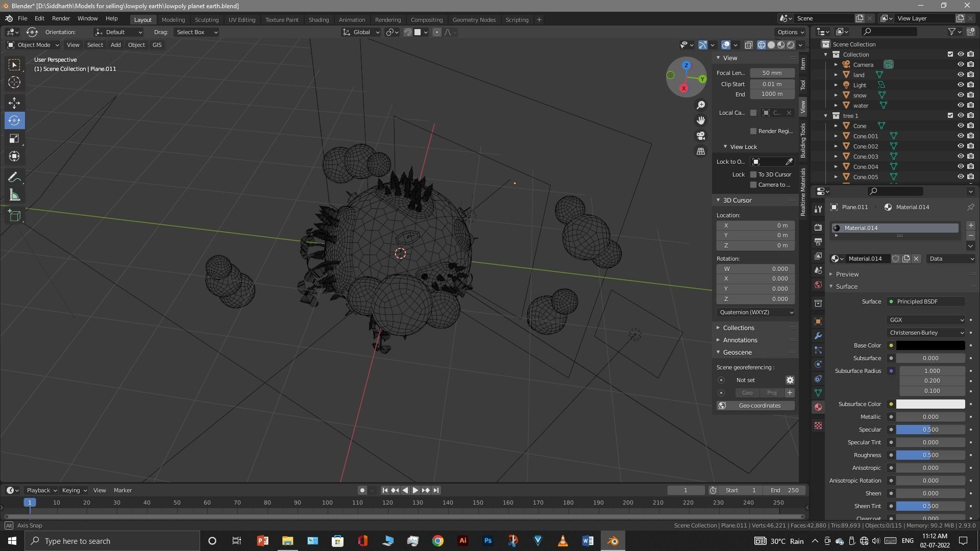Viewport: 980px width, 551px height.
Task: Click the pan view hand icon
Action: click(x=701, y=120)
